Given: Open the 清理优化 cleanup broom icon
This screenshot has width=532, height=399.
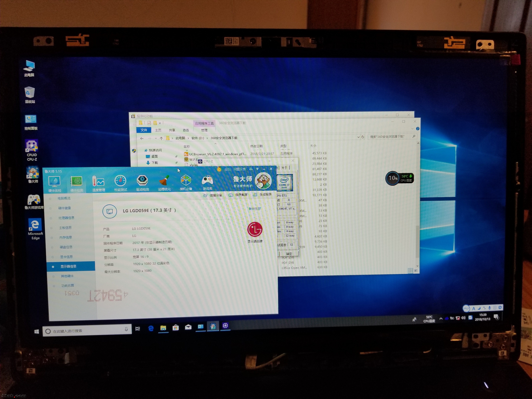Looking at the screenshot, I should click(164, 181).
